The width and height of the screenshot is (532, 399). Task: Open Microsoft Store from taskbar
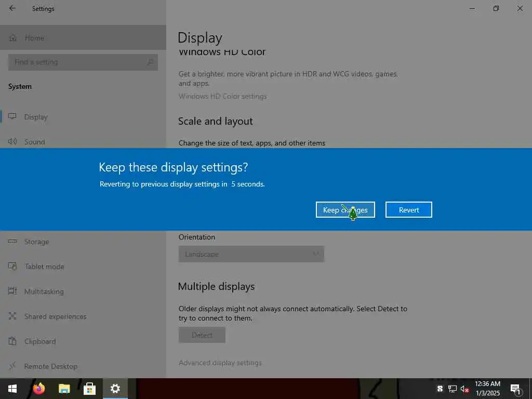89,389
